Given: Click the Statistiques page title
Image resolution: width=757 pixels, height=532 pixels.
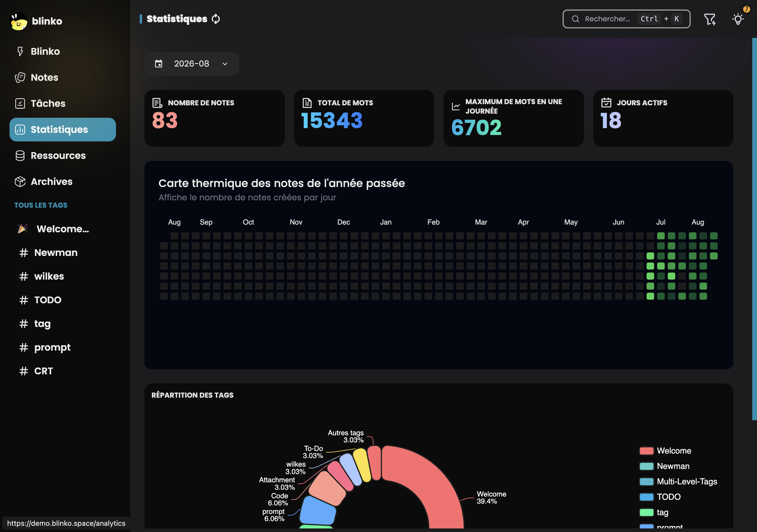Looking at the screenshot, I should (177, 19).
